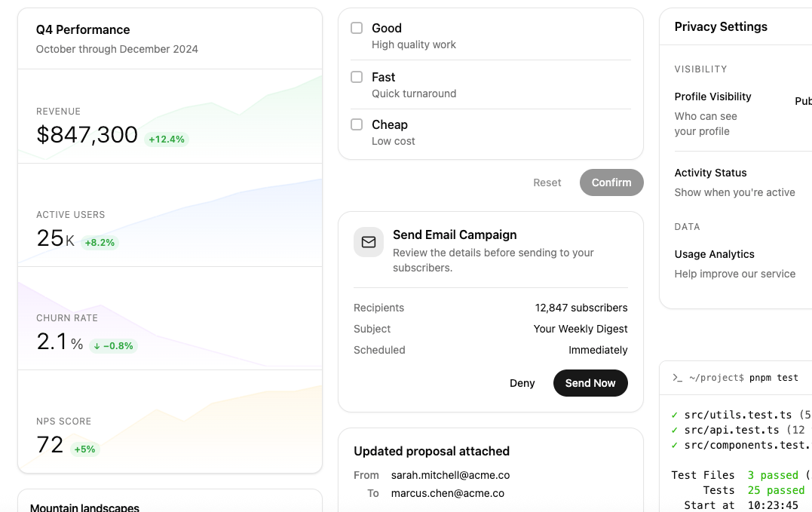Click the Activity Status setting label

[x=710, y=173]
